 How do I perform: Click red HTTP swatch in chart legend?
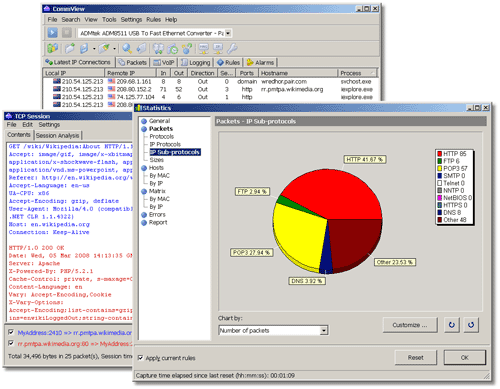[440, 154]
